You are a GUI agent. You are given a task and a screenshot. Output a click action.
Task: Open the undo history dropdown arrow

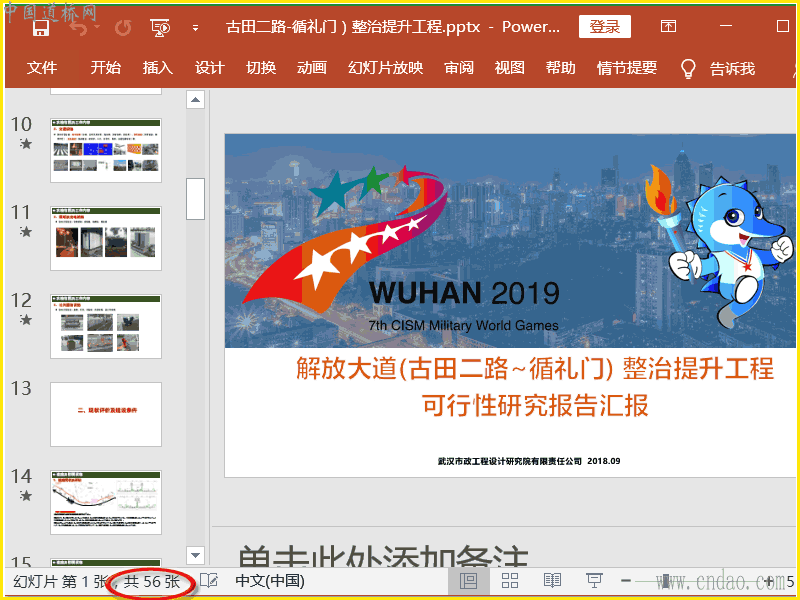(x=97, y=28)
